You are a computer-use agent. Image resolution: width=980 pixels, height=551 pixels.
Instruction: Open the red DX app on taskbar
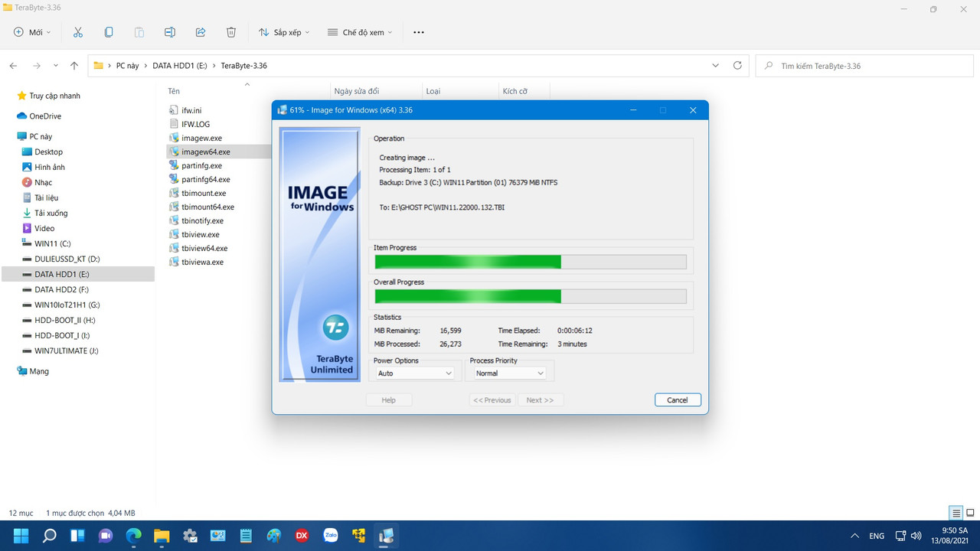[x=302, y=536]
